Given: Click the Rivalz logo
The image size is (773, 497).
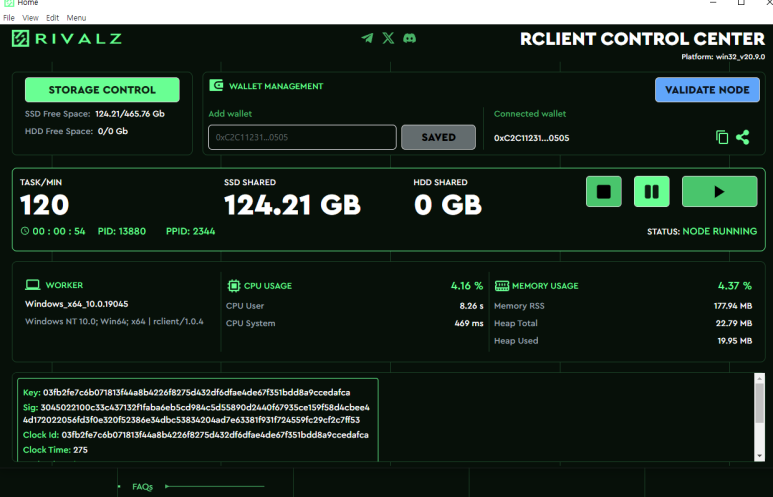Looking at the screenshot, I should click(67, 38).
